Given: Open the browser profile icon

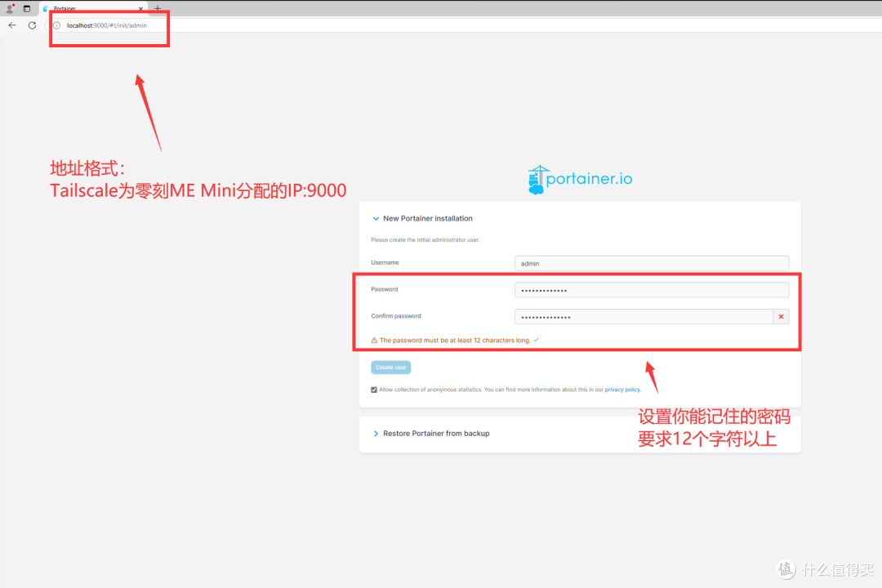Looking at the screenshot, I should pos(10,8).
